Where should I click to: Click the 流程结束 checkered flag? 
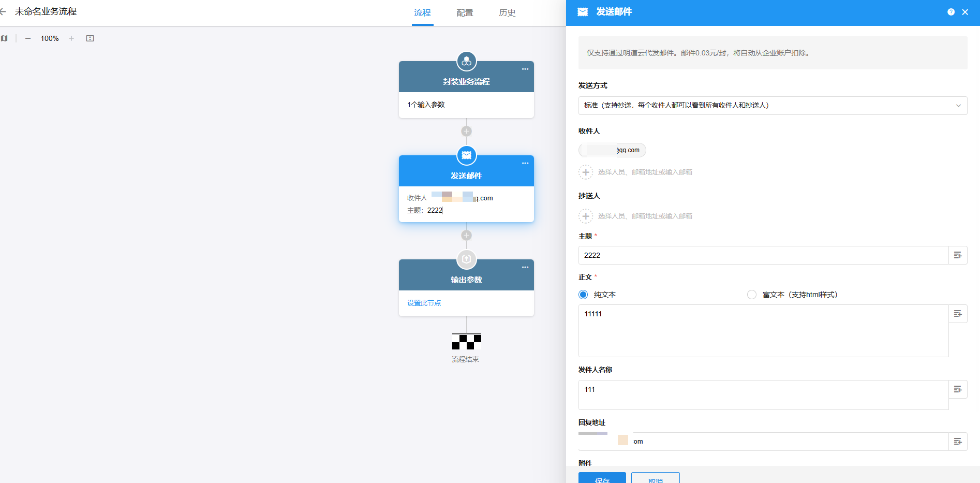click(466, 341)
